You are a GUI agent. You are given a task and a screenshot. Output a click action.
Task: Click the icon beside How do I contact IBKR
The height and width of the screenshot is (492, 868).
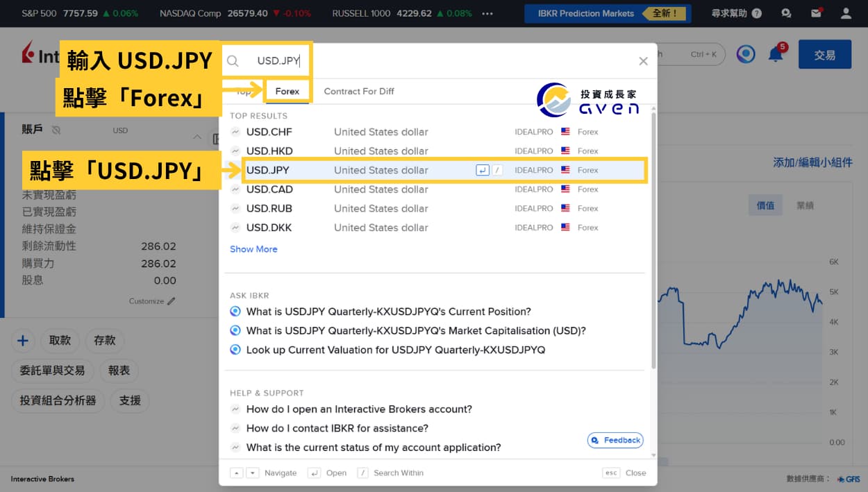235,428
